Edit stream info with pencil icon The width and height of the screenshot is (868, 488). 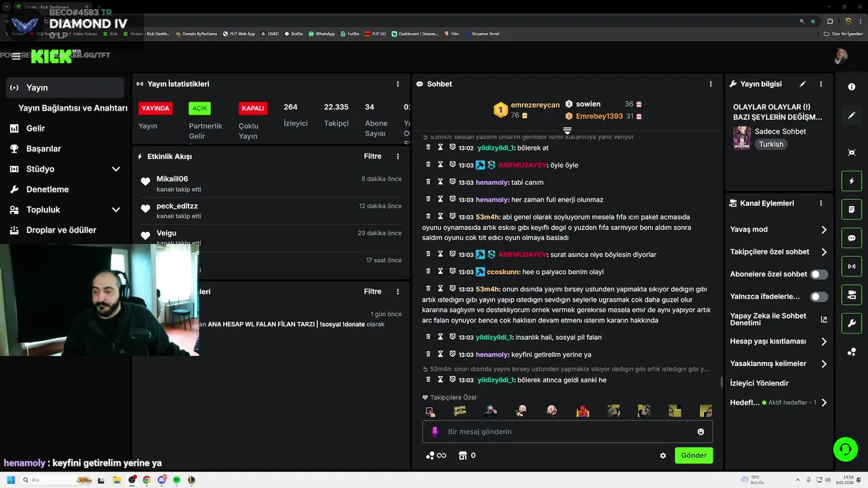coord(803,84)
